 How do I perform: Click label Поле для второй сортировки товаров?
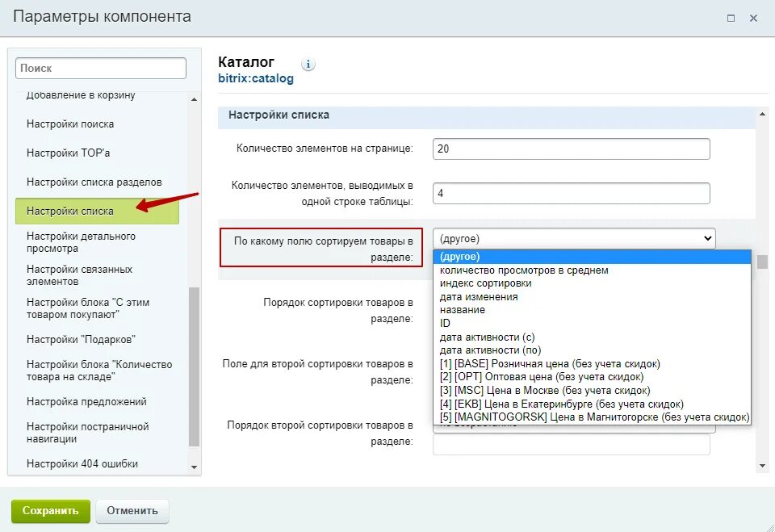(x=318, y=372)
